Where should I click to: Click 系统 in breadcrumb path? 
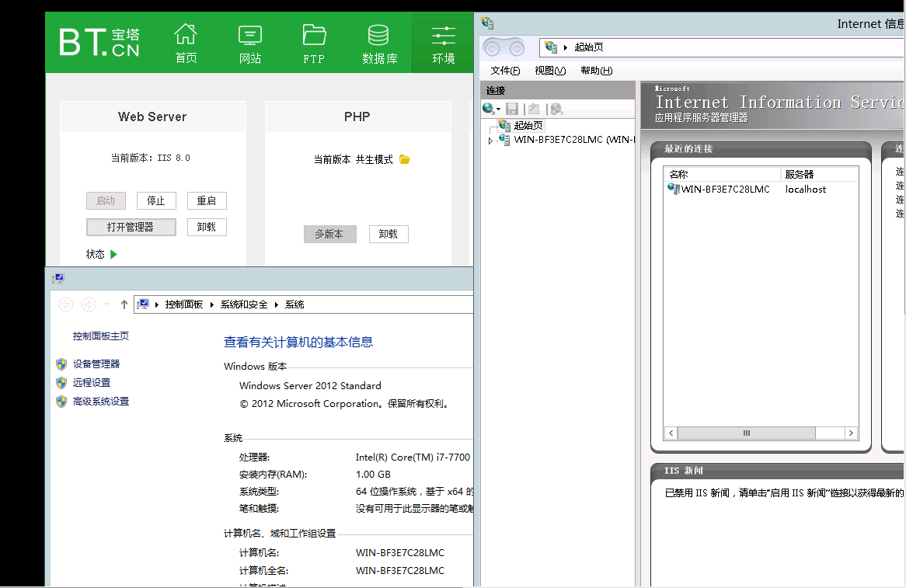[294, 304]
